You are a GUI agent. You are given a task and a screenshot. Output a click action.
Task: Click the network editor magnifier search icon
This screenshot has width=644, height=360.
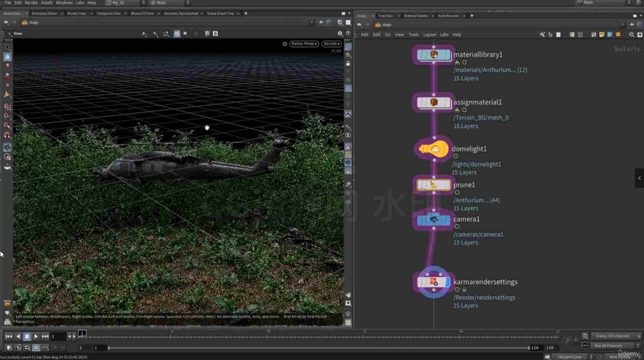pos(632,35)
